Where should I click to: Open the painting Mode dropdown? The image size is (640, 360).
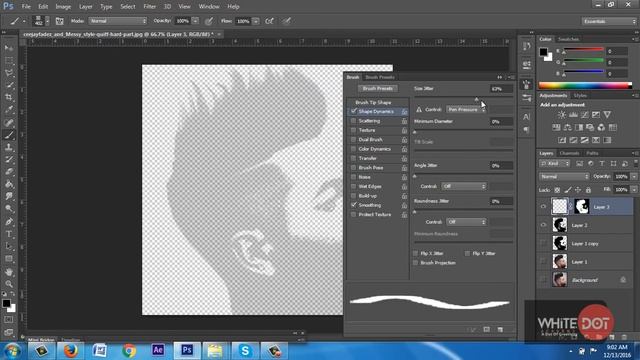(x=118, y=21)
